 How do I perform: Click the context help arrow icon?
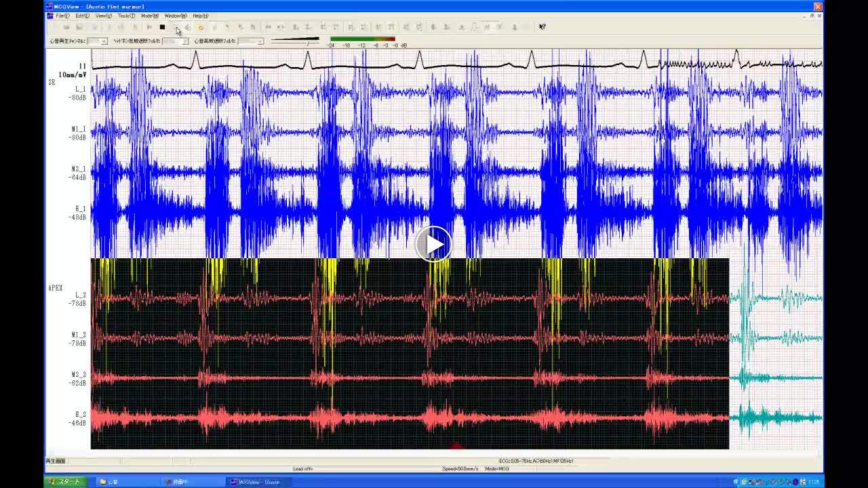[x=542, y=27]
